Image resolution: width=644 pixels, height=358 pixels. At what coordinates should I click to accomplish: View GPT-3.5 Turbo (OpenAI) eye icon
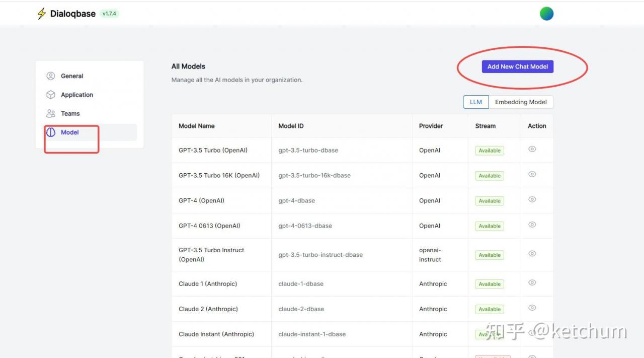click(532, 149)
